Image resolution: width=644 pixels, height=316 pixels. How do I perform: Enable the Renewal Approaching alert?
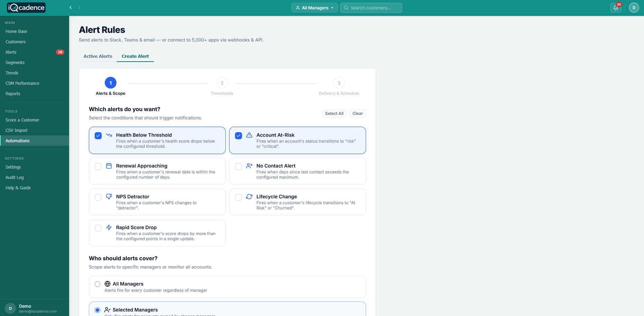point(98,166)
